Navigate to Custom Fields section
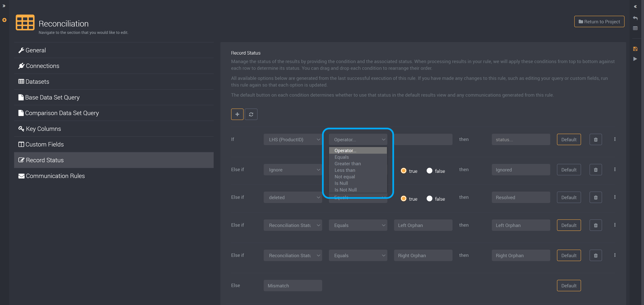The image size is (644, 305). click(44, 144)
